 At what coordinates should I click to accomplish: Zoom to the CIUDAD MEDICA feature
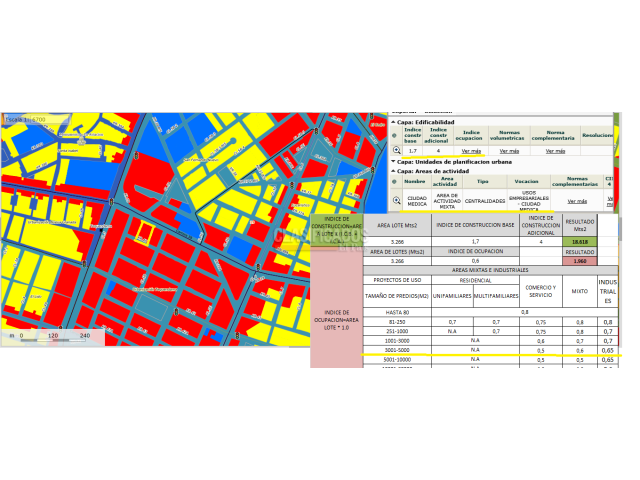click(x=396, y=200)
